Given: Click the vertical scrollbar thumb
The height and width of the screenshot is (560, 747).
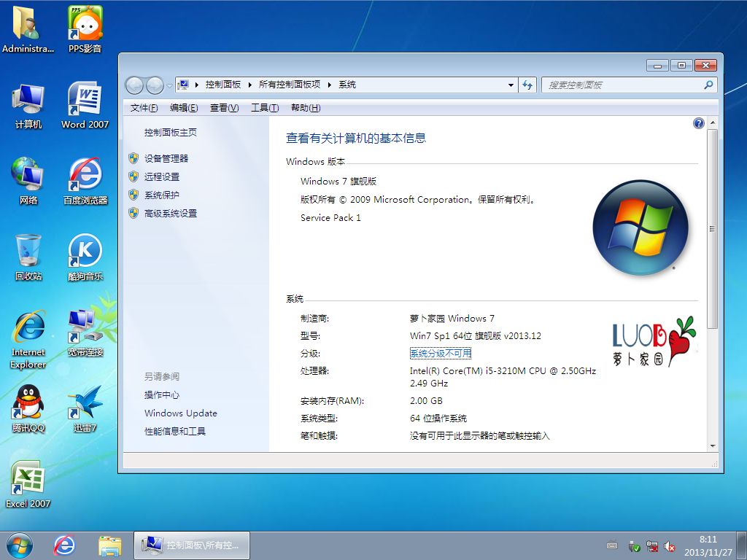Looking at the screenshot, I should click(713, 228).
